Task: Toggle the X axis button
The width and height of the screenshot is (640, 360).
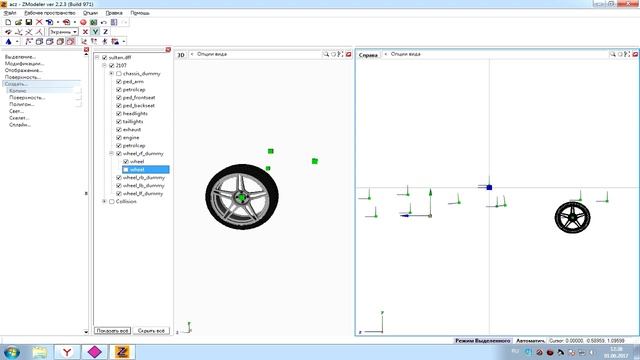Action: [85, 31]
